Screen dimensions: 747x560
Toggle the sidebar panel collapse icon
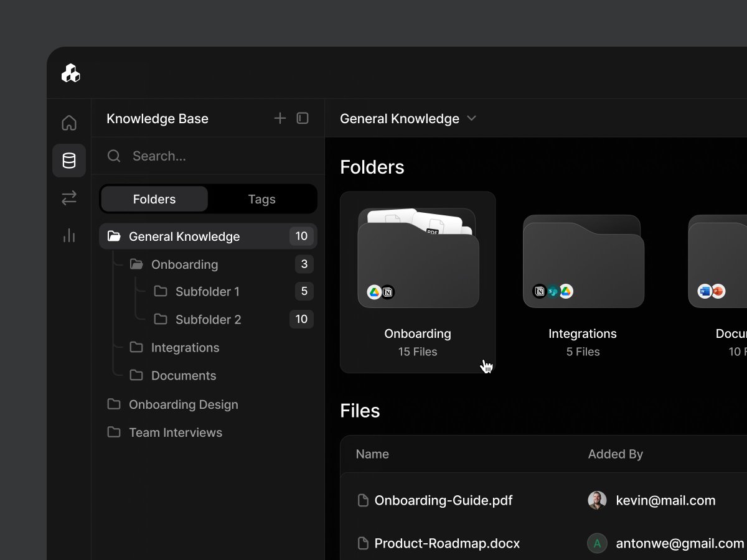click(303, 118)
